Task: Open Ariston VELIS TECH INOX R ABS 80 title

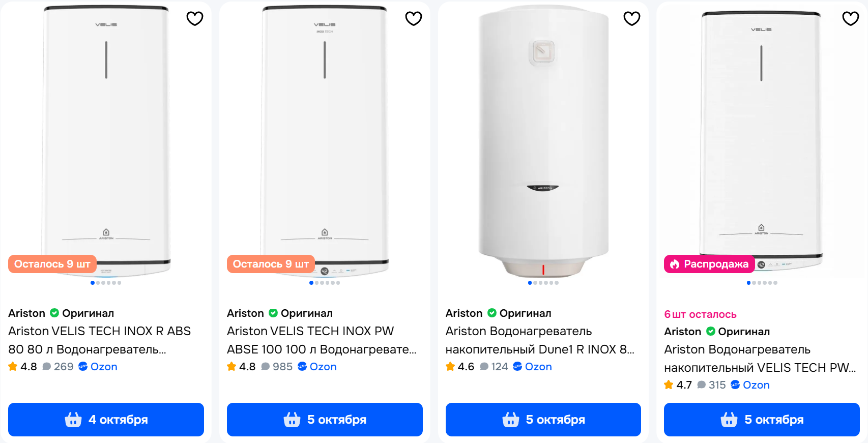Action: 100,340
